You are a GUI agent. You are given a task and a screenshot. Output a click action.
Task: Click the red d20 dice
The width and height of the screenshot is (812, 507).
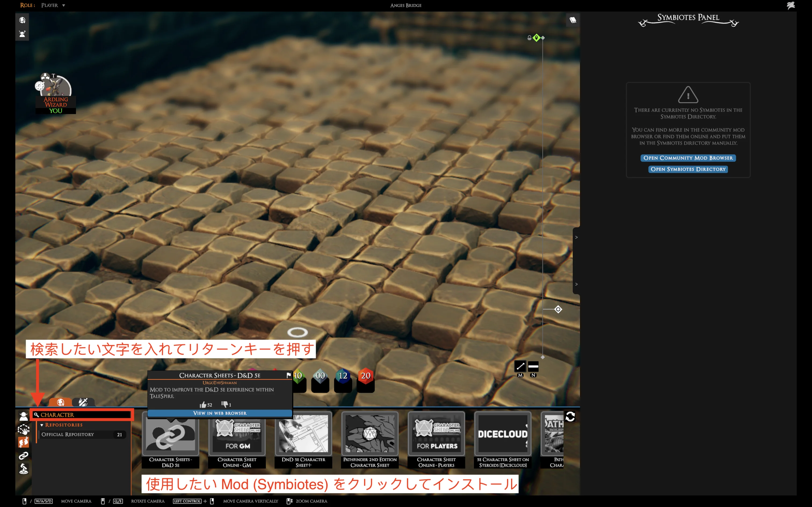pos(365,376)
